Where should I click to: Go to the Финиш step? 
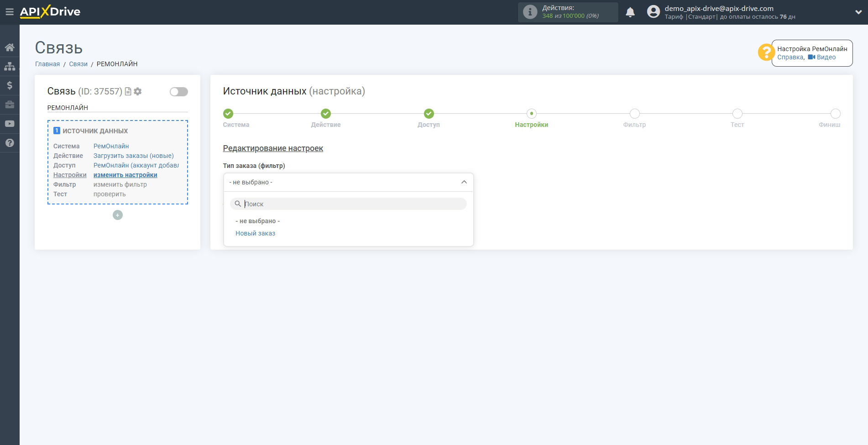[x=836, y=114]
